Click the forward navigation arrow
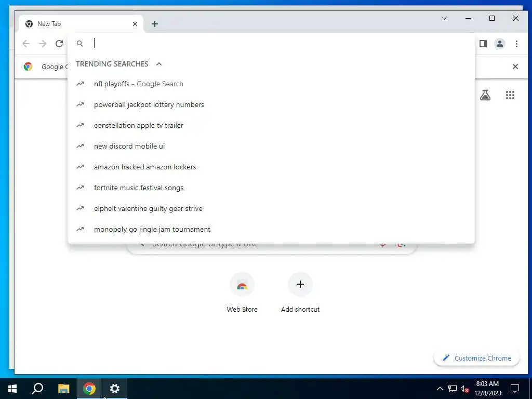Screen dimensions: 532x399 [x=43, y=44]
